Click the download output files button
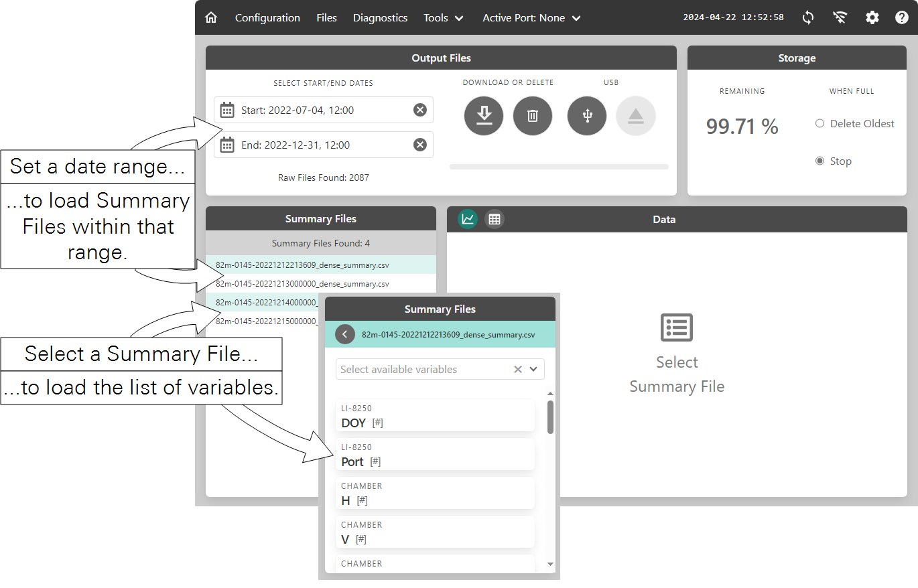The height and width of the screenshot is (588, 918). coord(484,116)
